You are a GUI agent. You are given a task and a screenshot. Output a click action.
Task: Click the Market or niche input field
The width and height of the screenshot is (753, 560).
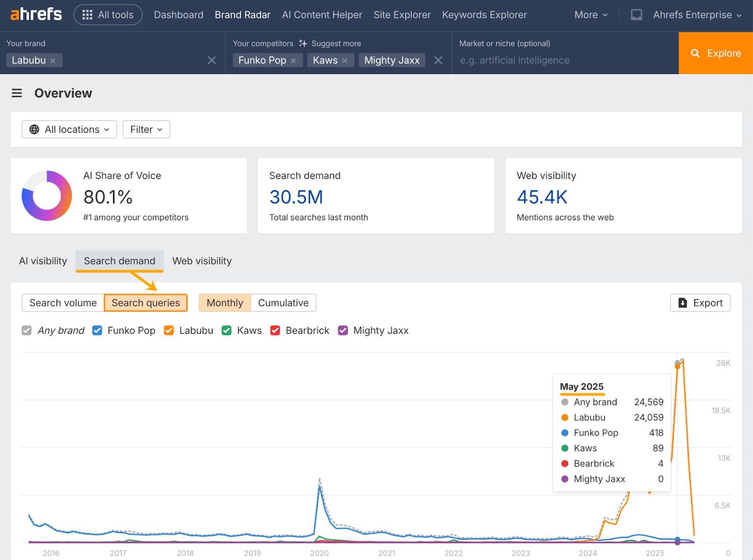(541, 60)
